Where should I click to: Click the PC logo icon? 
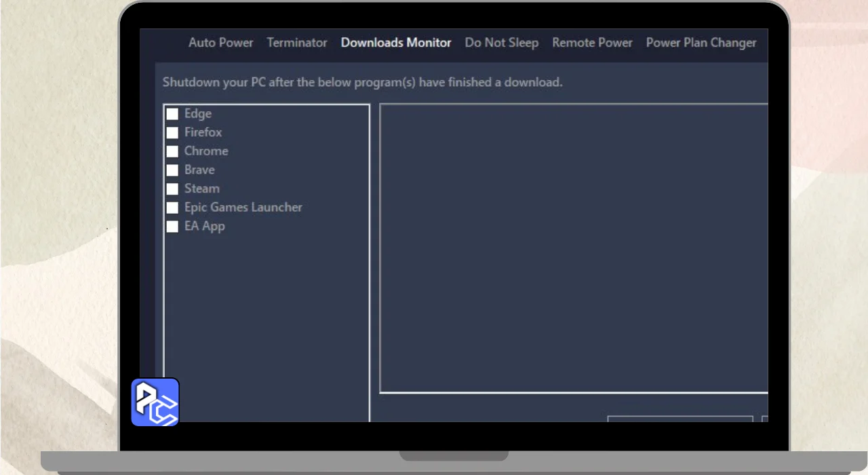click(x=155, y=402)
